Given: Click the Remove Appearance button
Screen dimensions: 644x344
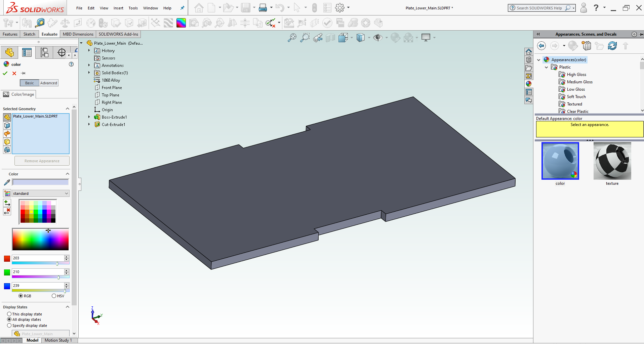Looking at the screenshot, I should coord(42,161).
